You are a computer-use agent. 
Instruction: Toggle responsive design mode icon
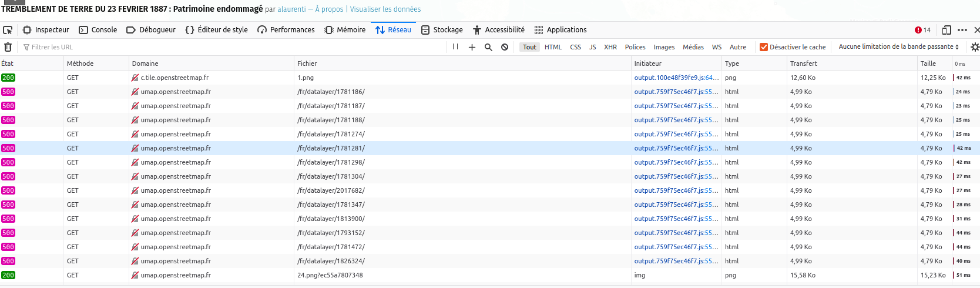click(947, 30)
